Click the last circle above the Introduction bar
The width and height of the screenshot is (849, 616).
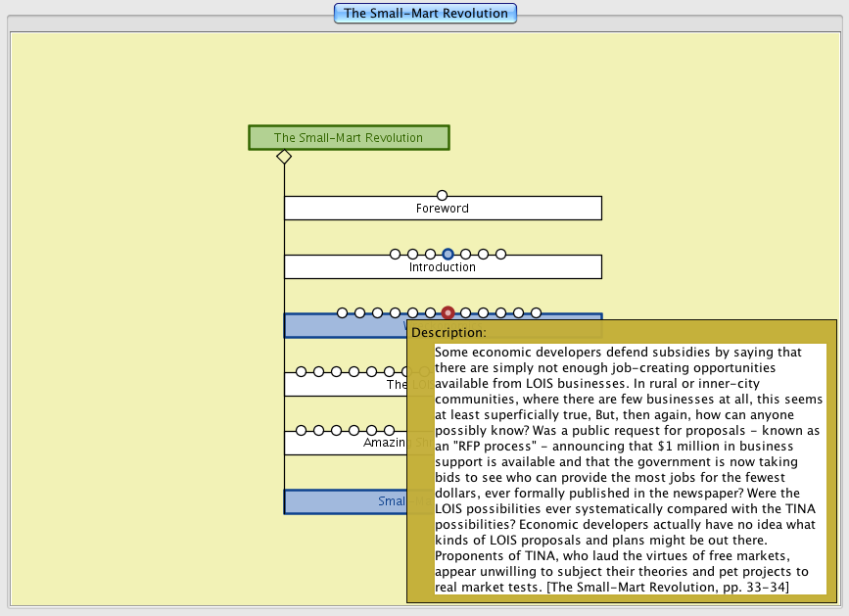coord(500,255)
